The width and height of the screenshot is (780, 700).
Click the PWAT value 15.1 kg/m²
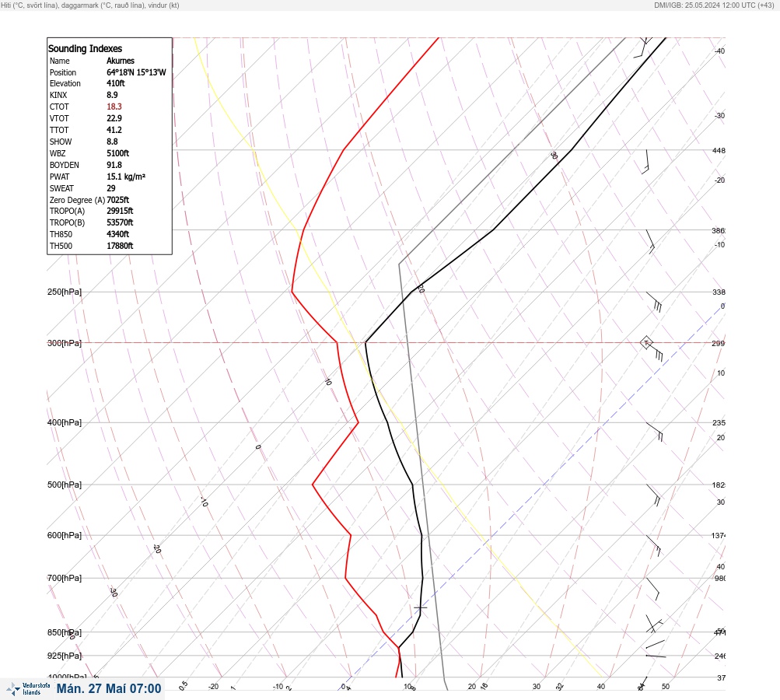[126, 177]
